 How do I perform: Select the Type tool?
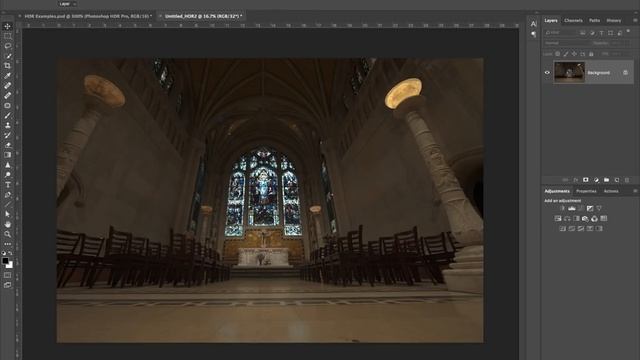coord(7,185)
